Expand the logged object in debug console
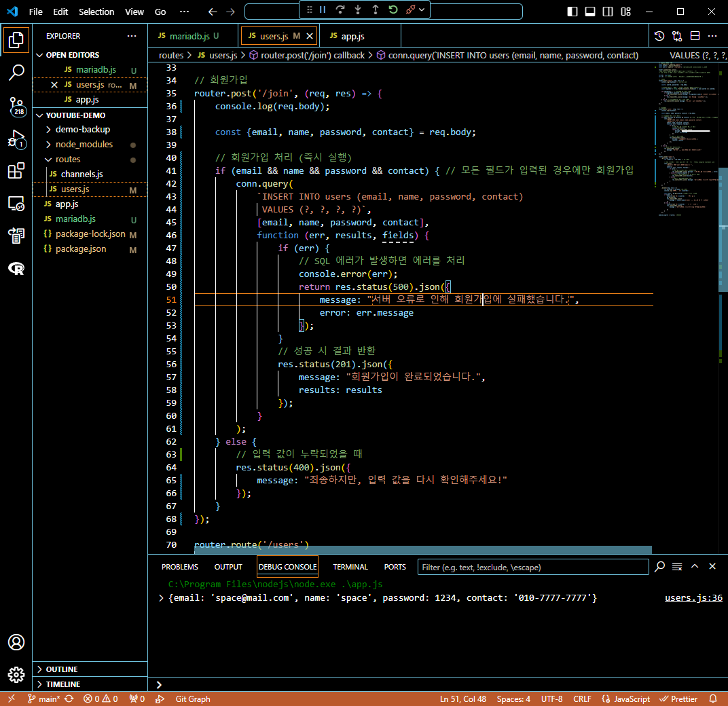Viewport: 728px width, 706px height. click(161, 598)
